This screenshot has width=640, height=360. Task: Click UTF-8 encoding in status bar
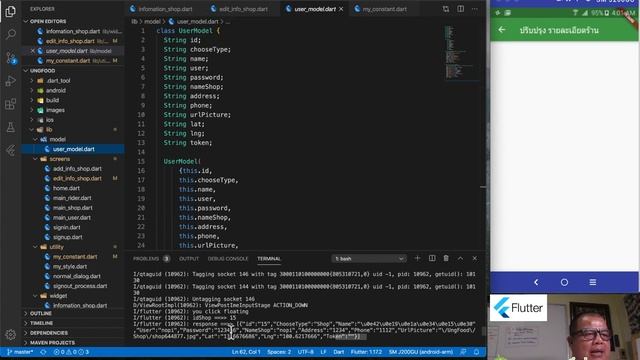pyautogui.click(x=306, y=352)
